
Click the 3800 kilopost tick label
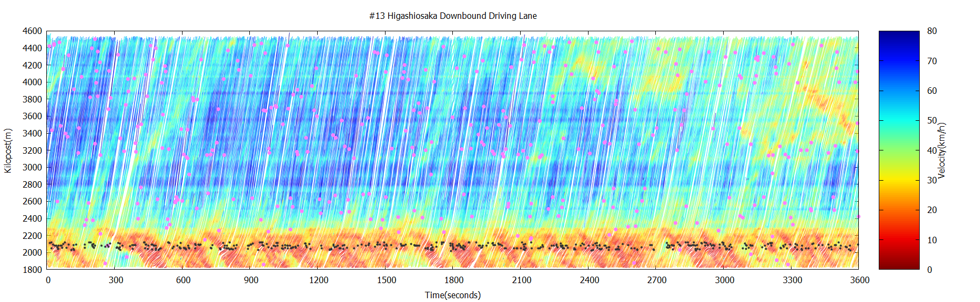32,99
